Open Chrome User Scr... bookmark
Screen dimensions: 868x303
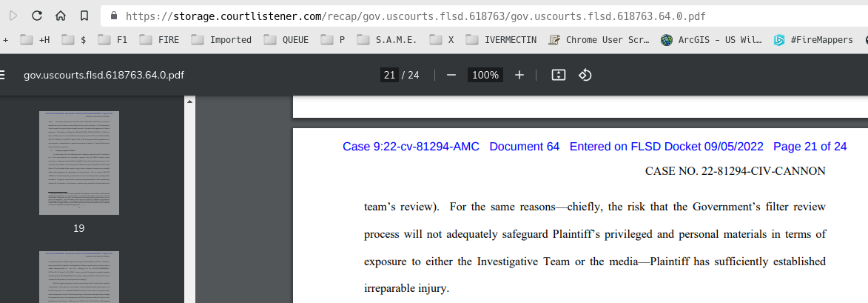coord(599,40)
